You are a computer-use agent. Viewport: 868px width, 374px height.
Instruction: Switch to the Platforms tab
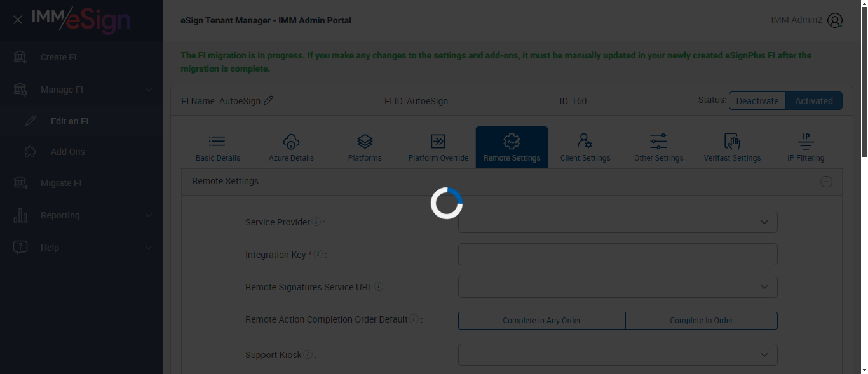click(x=365, y=147)
